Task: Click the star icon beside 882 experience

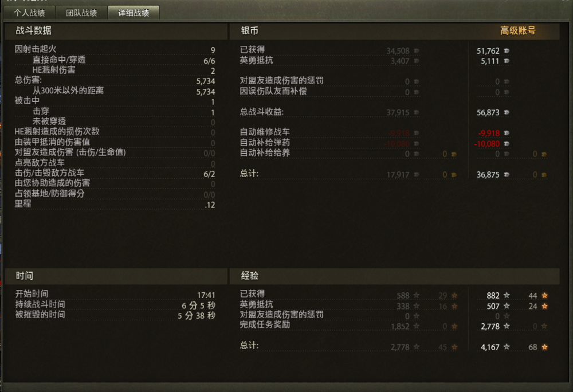Action: pos(507,295)
